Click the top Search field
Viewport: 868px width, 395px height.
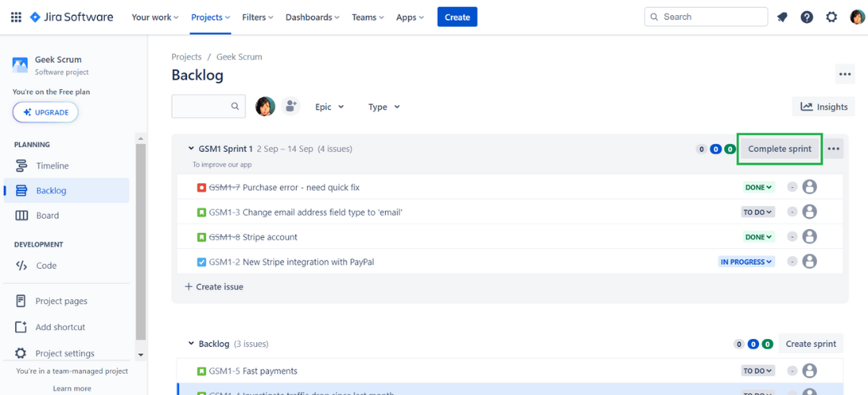coord(705,17)
